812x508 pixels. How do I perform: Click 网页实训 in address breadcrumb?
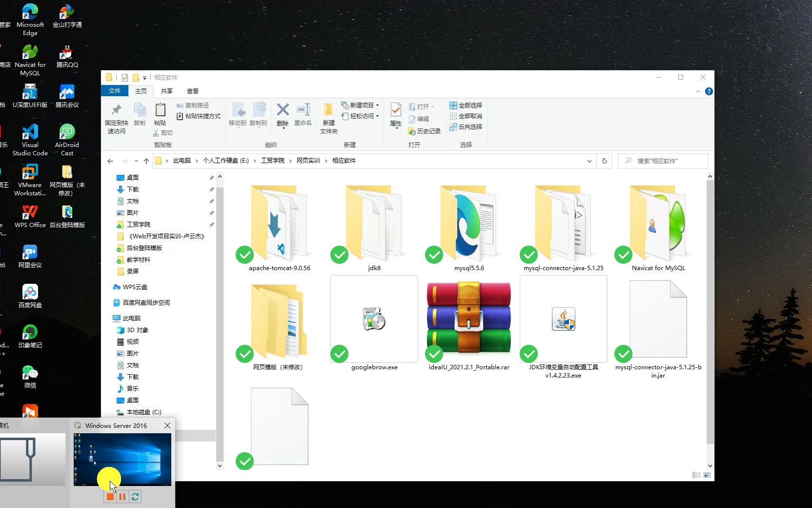pos(308,161)
